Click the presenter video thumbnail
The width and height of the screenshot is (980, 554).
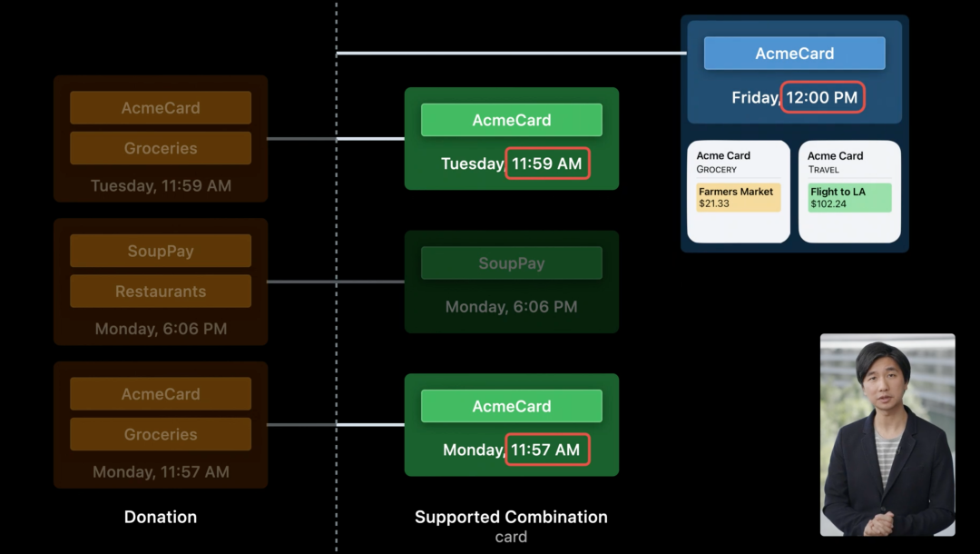[x=887, y=434]
